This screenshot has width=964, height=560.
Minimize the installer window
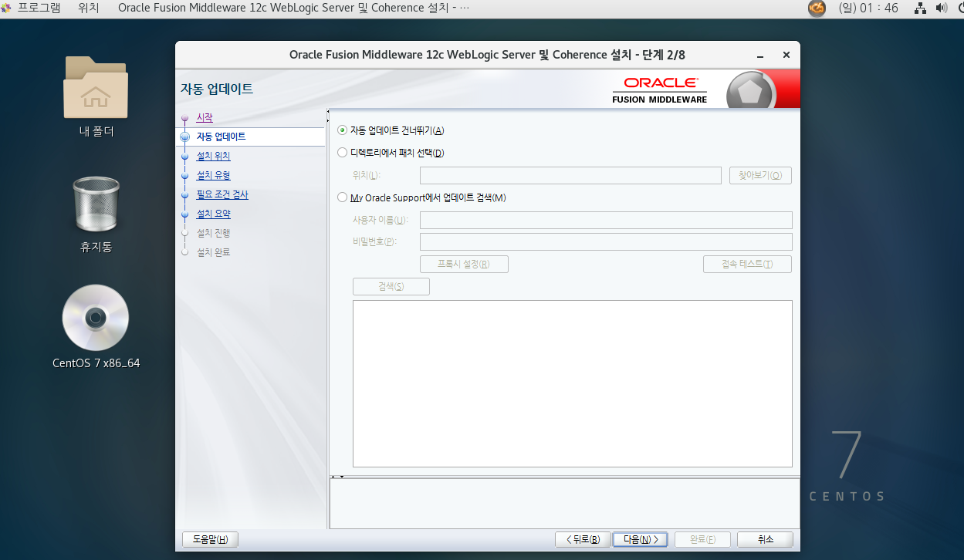point(761,56)
